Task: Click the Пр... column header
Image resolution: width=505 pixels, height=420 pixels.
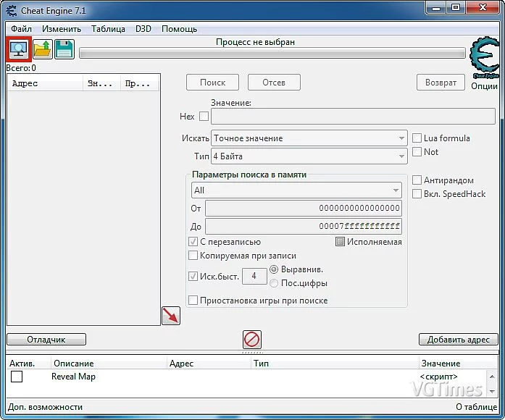Action: [x=140, y=84]
